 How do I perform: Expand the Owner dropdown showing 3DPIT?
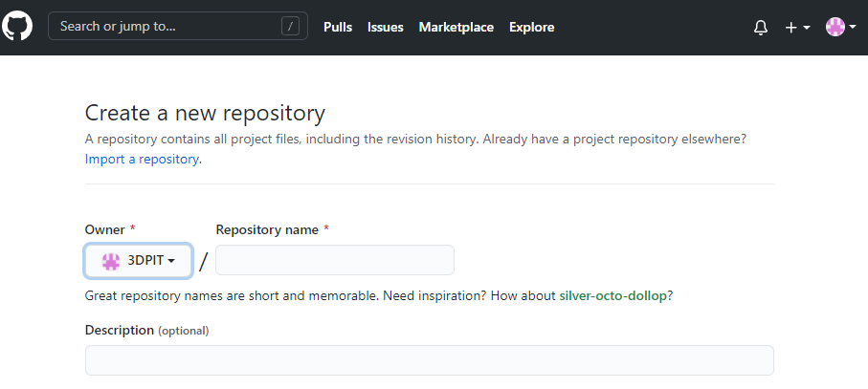coord(139,260)
